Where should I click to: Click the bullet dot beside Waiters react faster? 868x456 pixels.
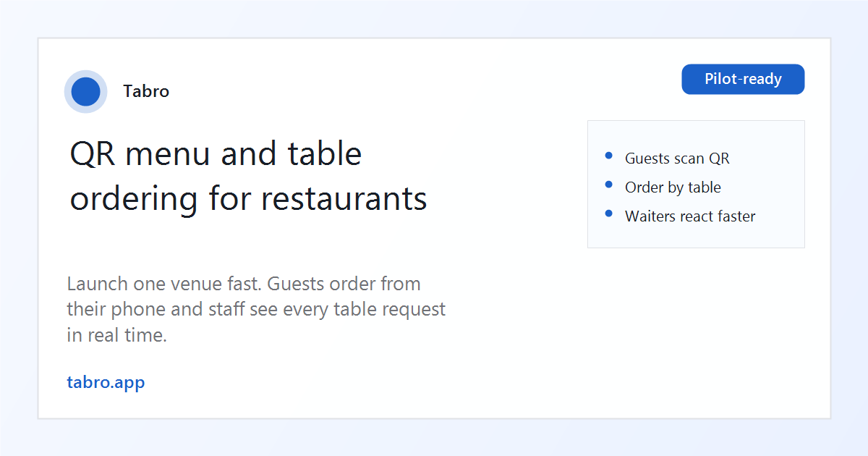(608, 214)
